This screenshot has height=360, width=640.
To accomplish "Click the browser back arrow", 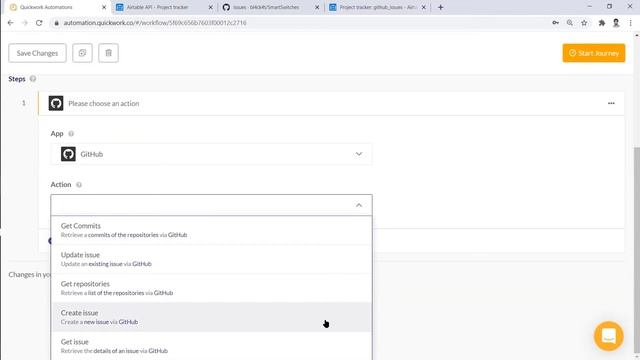I will (11, 23).
